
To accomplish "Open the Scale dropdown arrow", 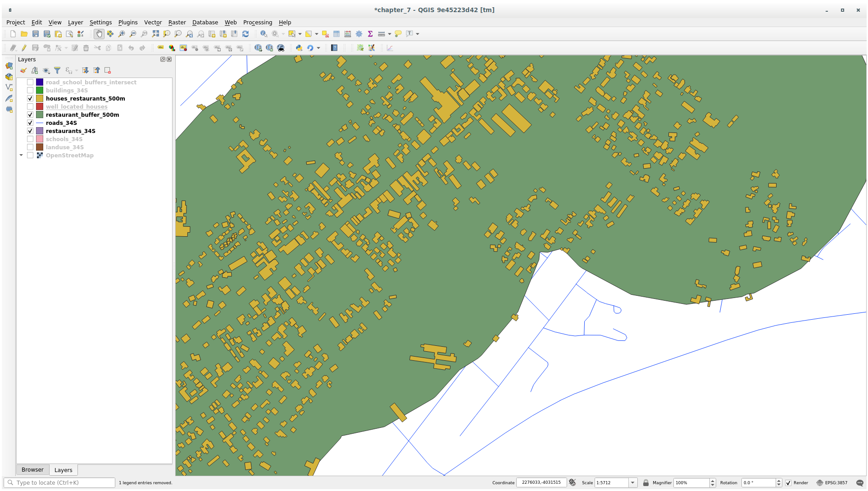I will [x=632, y=482].
